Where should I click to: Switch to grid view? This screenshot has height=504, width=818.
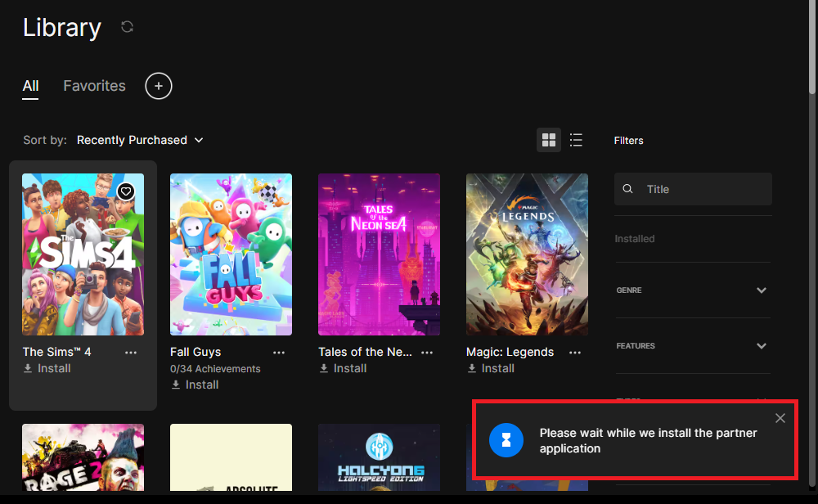click(549, 139)
